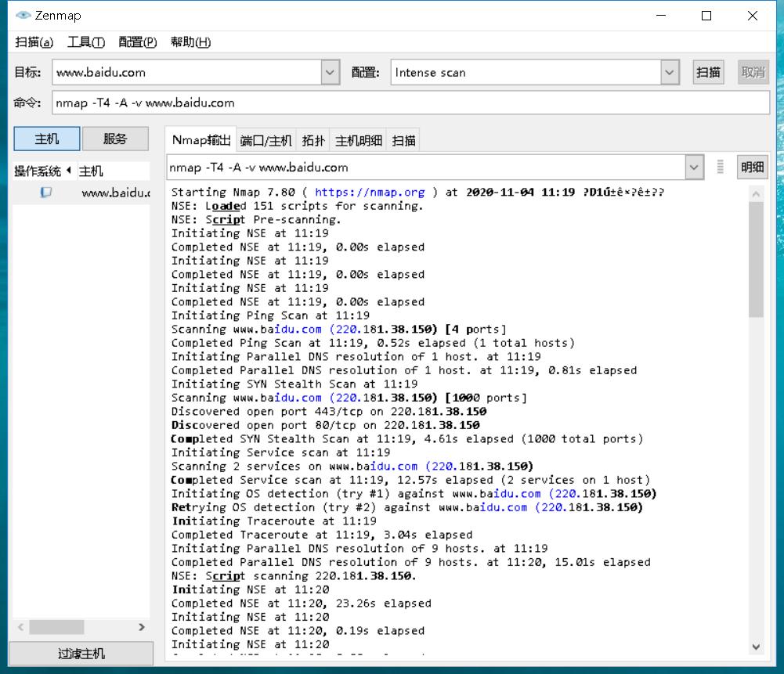Click the greyed 取消 cancel button

coord(753,73)
